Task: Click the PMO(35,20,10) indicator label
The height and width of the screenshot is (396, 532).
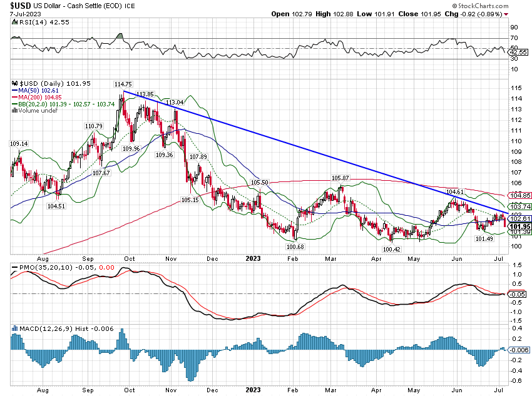Action: tap(41, 268)
